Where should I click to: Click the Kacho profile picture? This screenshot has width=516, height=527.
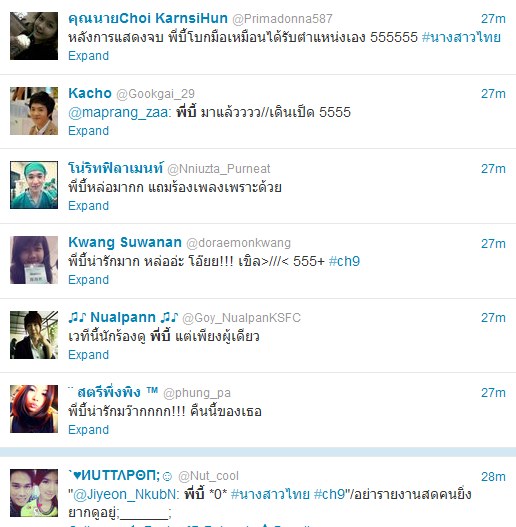(x=34, y=111)
